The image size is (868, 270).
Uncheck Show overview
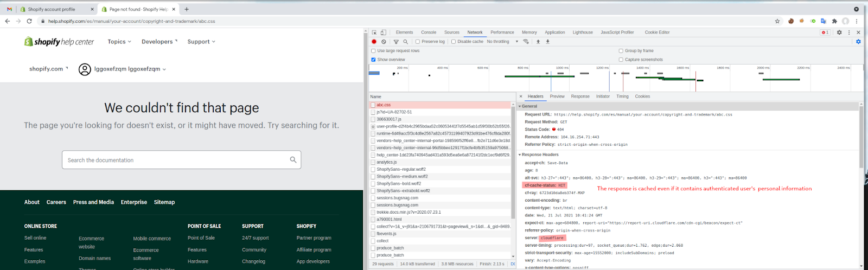373,60
